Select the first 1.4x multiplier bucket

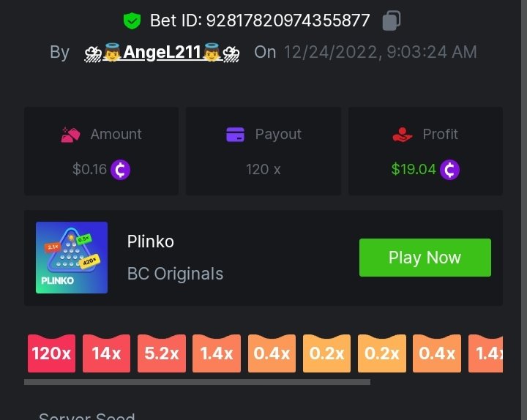(x=217, y=353)
